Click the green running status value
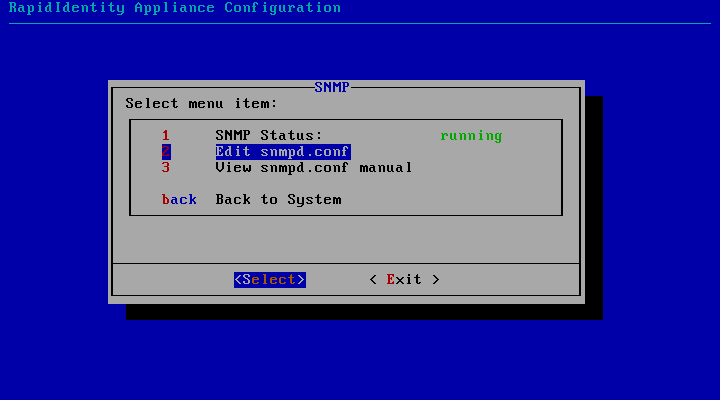The image size is (720, 400). coord(471,136)
